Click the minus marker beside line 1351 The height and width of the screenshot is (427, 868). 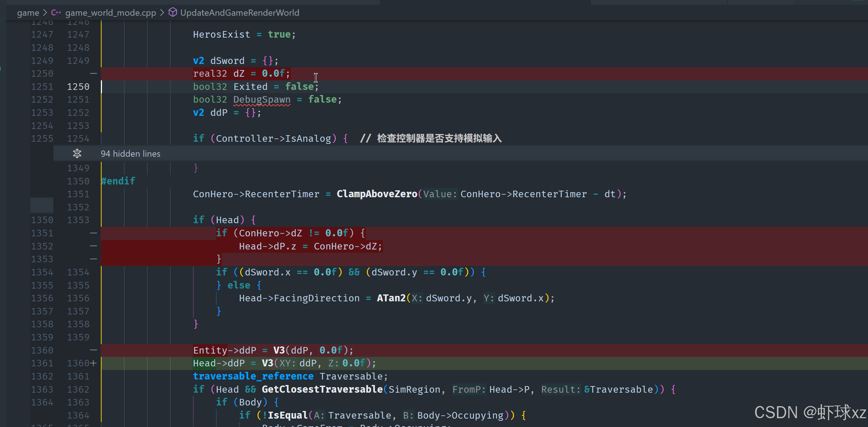point(94,233)
